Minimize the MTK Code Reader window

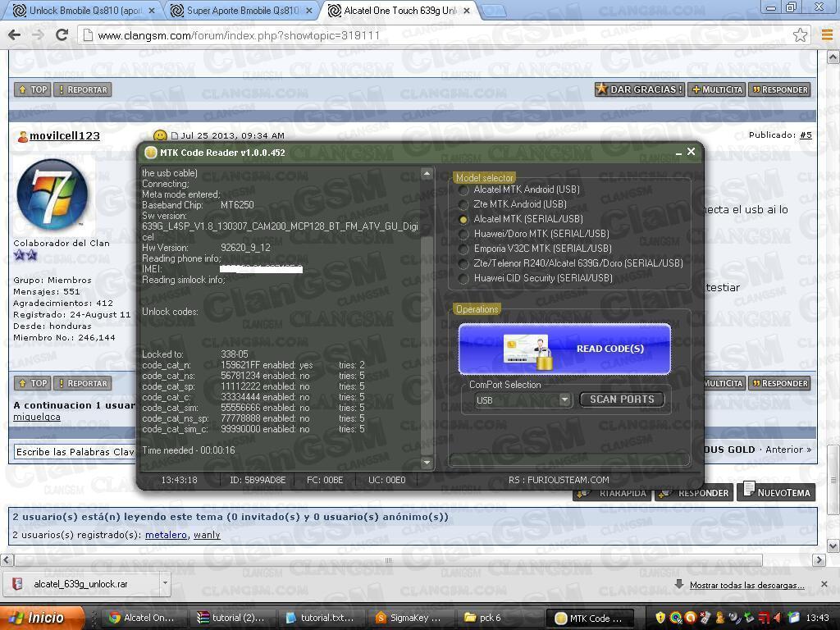(x=678, y=153)
